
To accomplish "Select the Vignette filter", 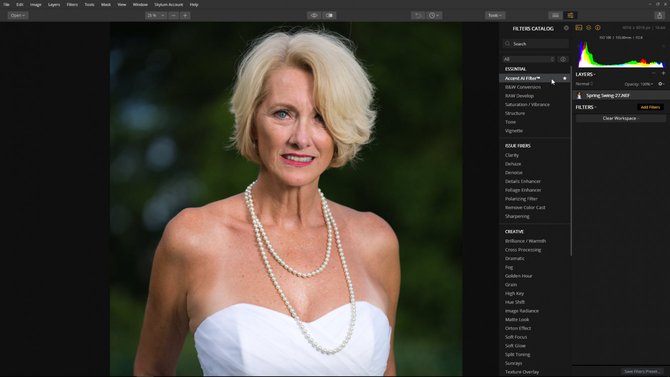I will pyautogui.click(x=514, y=131).
